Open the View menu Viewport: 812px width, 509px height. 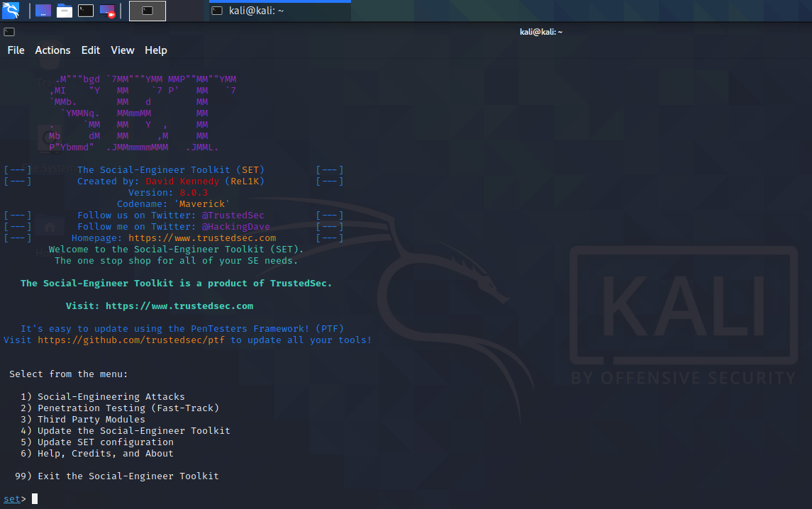click(122, 50)
